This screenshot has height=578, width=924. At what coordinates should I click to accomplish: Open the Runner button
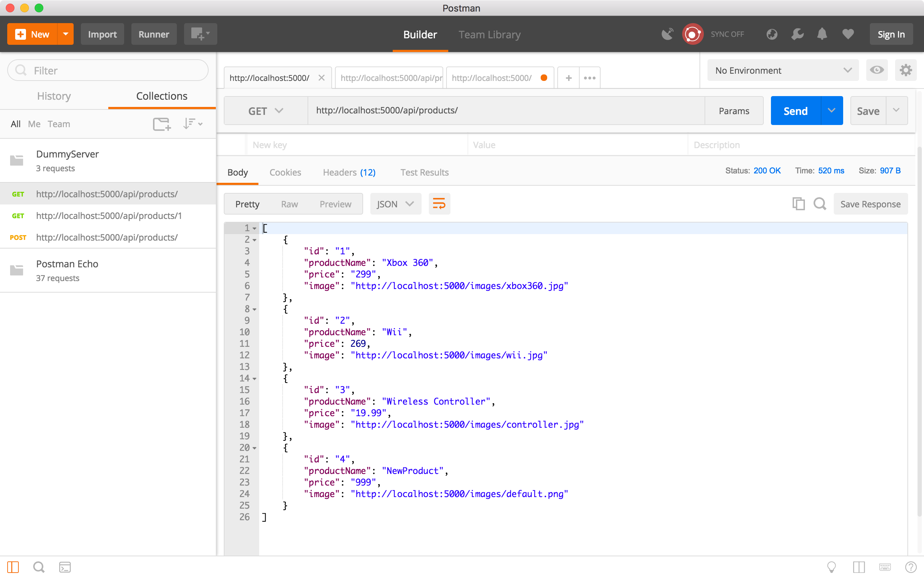click(x=153, y=34)
